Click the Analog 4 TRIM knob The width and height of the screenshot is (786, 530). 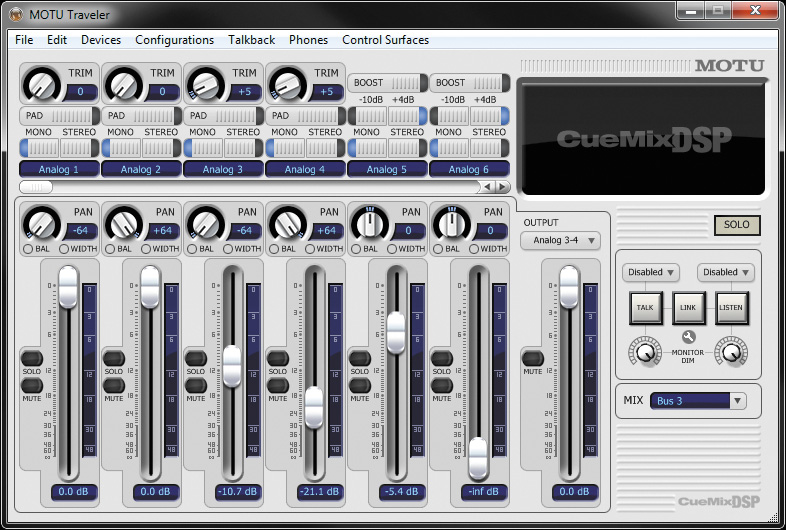pyautogui.click(x=288, y=84)
